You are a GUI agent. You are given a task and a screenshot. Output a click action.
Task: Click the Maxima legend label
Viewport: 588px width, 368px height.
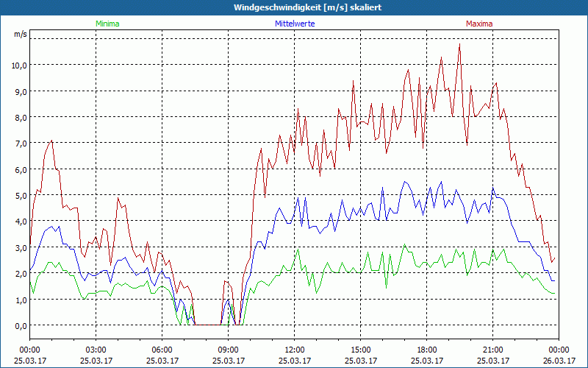click(479, 24)
